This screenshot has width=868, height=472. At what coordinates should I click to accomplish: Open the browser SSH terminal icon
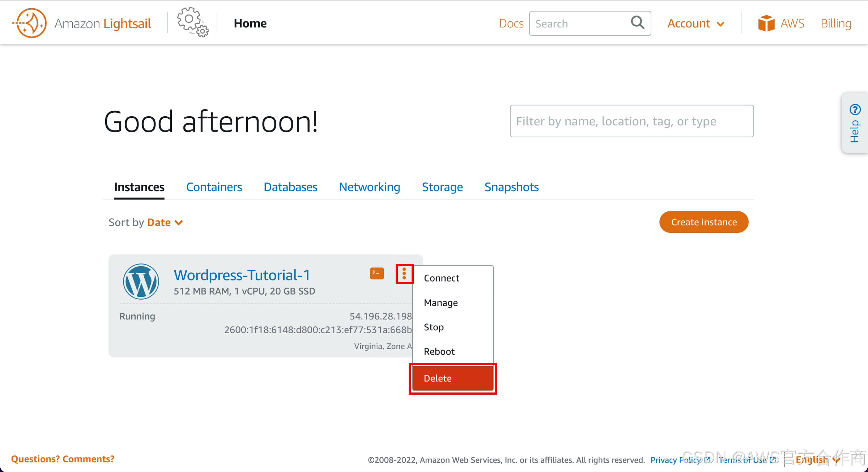click(376, 274)
